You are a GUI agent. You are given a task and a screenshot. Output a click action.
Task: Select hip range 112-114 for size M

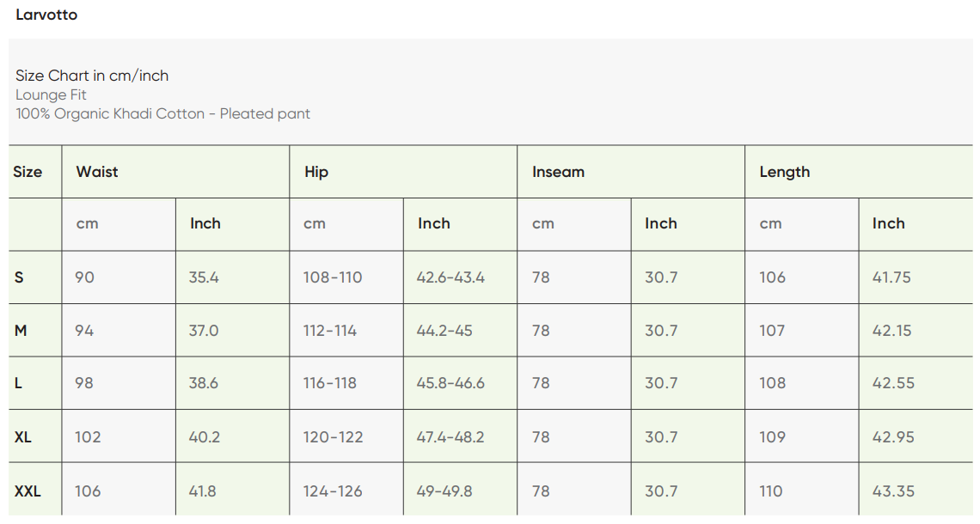click(x=329, y=331)
